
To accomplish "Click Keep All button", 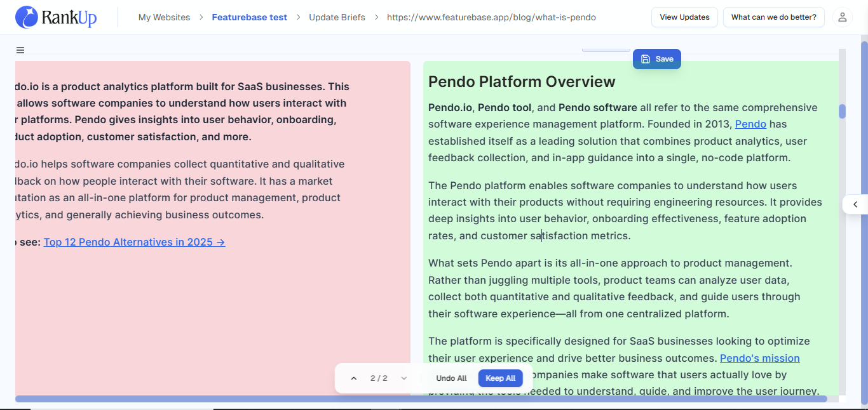I will pyautogui.click(x=500, y=378).
